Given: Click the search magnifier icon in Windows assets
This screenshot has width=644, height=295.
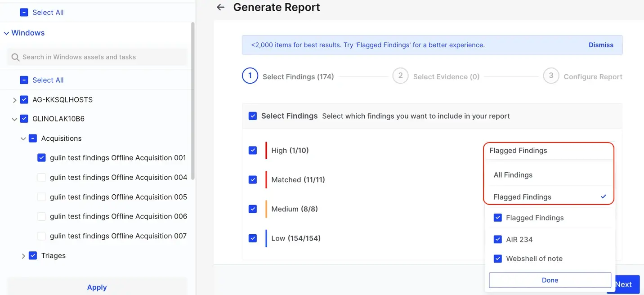Looking at the screenshot, I should point(15,57).
